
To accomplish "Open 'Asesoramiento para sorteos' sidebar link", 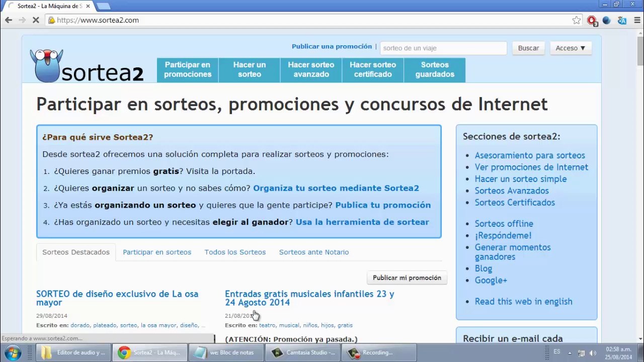I will 530,156.
